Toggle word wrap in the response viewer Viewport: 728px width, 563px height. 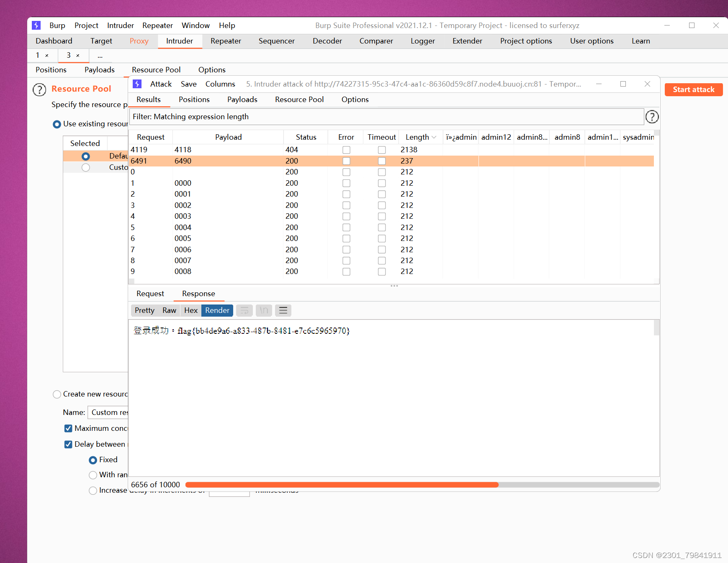(x=244, y=310)
